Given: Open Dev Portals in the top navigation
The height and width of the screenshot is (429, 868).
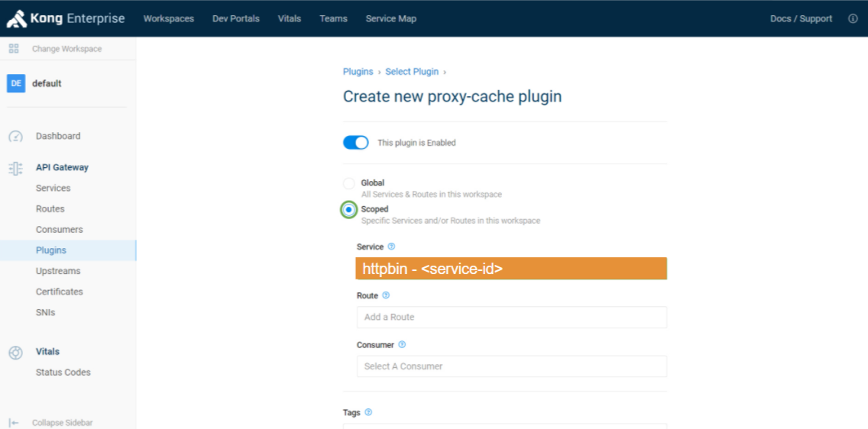Looking at the screenshot, I should [x=236, y=19].
